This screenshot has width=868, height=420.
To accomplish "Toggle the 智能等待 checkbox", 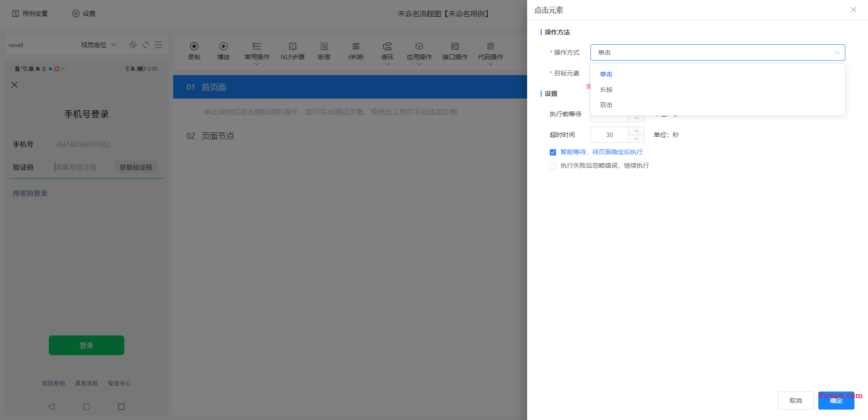I will pos(552,152).
